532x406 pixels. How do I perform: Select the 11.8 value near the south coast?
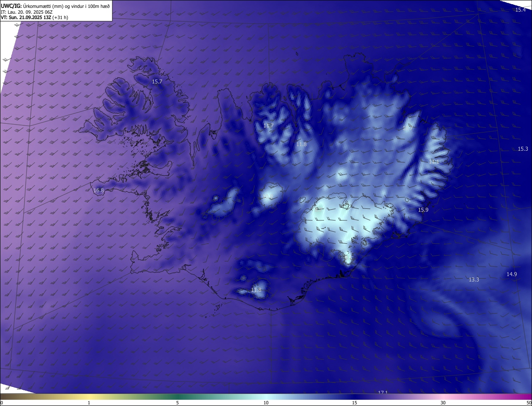coord(256,290)
